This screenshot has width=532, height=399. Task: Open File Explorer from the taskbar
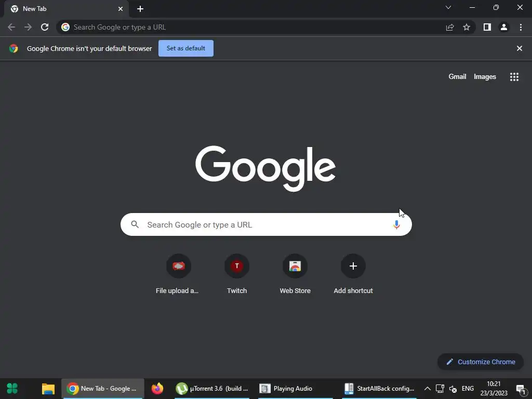pyautogui.click(x=48, y=389)
